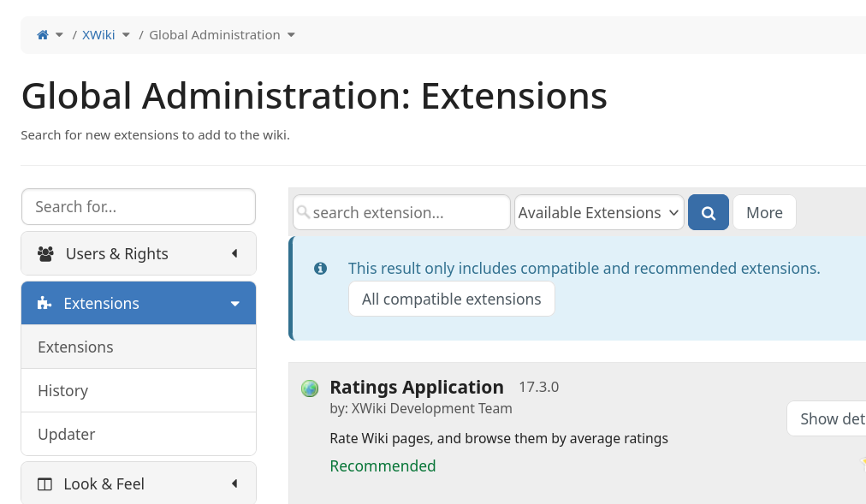This screenshot has width=866, height=504.
Task: Open the Updater sidebar item
Action: click(x=139, y=434)
